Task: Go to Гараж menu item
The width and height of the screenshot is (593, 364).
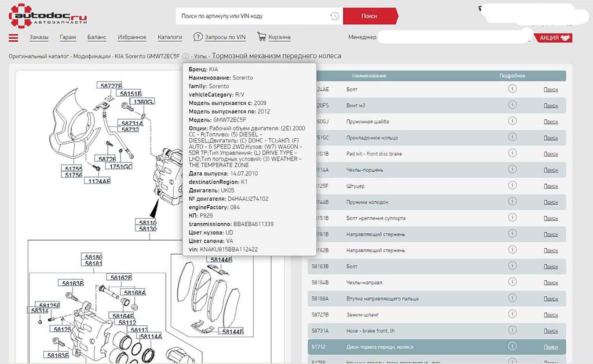Action: [x=68, y=37]
